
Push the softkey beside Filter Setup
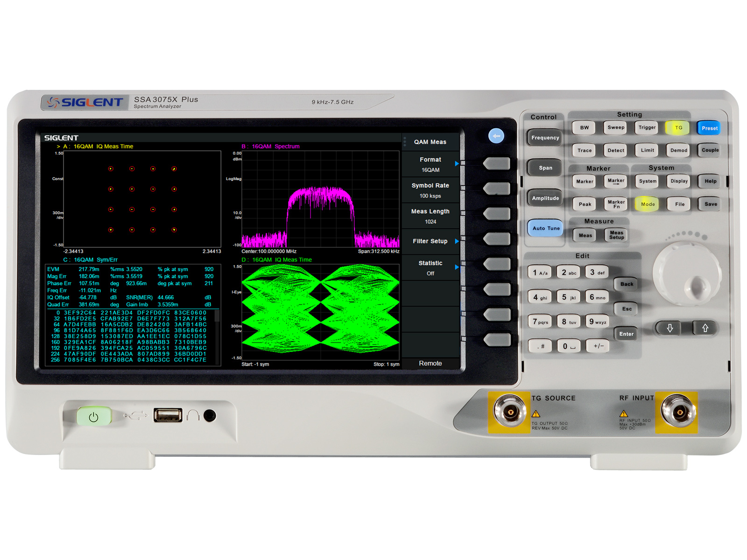pos(497,239)
